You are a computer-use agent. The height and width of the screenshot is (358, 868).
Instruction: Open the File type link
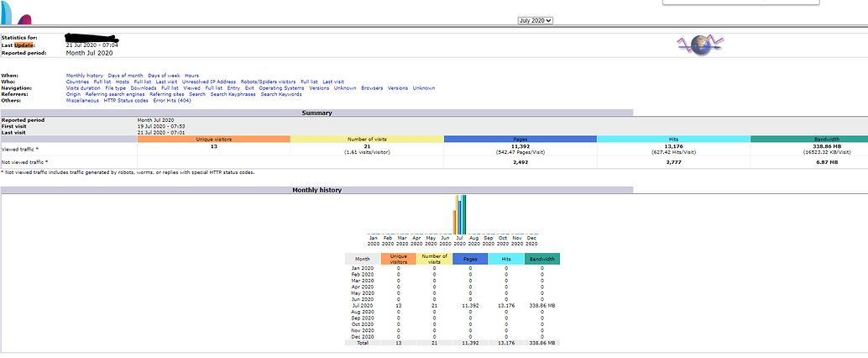[x=115, y=88]
